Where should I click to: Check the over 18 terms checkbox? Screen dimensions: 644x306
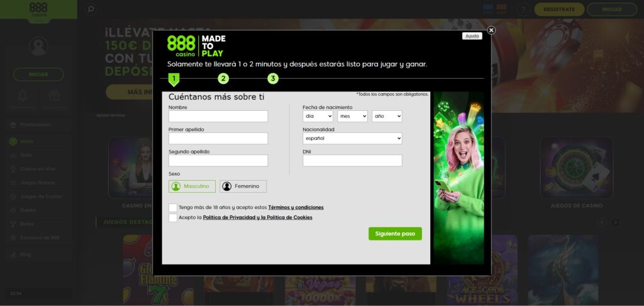pyautogui.click(x=173, y=208)
